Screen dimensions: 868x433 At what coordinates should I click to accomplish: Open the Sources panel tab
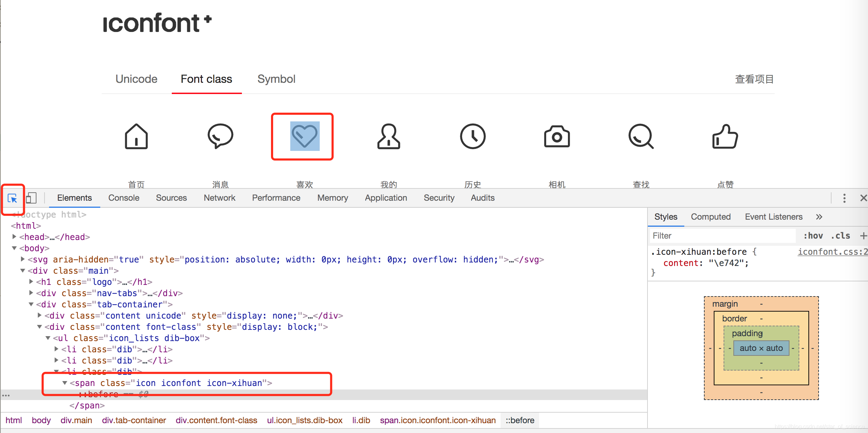point(171,198)
